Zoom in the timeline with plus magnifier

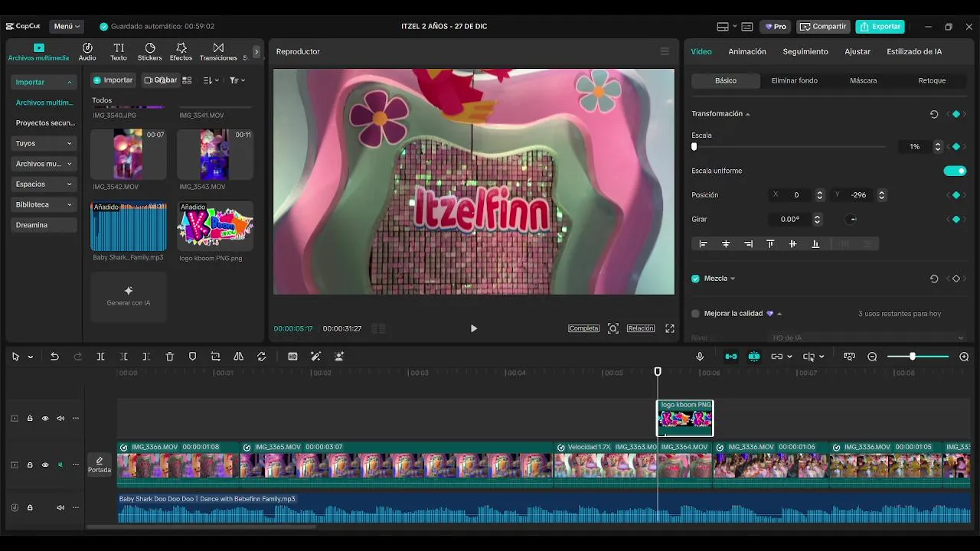tap(964, 357)
